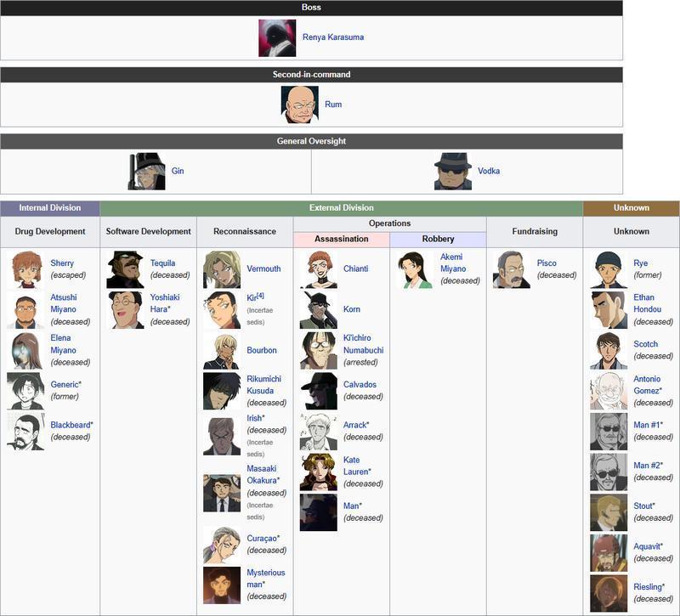Open the Man #1 link
Screen dimensions: 680x616
[647, 426]
